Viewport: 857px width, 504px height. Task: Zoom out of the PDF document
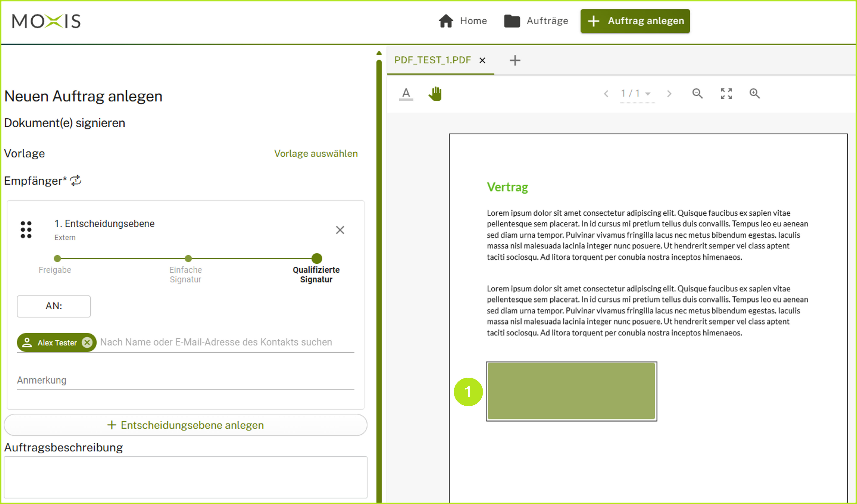(x=697, y=94)
